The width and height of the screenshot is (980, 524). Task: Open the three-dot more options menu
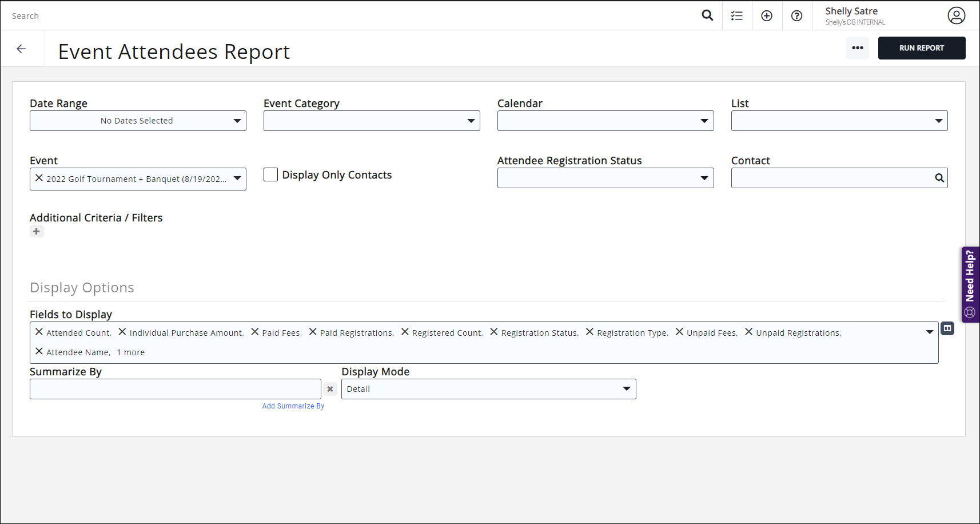click(x=857, y=48)
